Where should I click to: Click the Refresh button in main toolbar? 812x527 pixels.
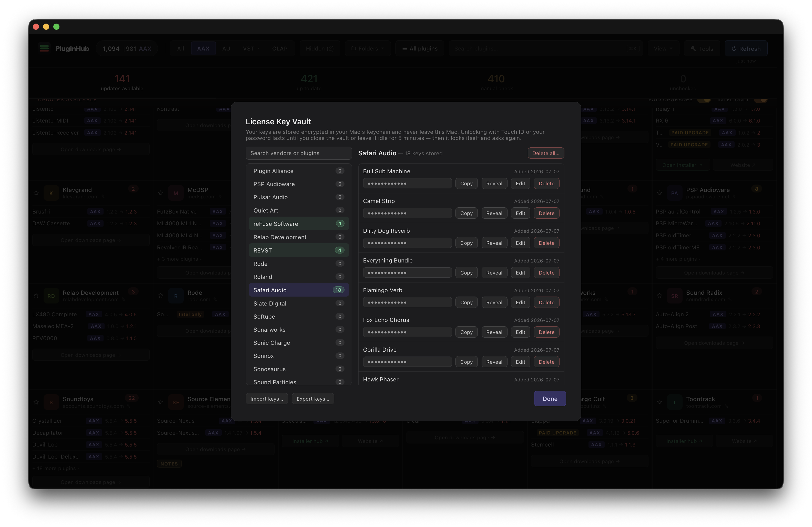[x=746, y=48]
